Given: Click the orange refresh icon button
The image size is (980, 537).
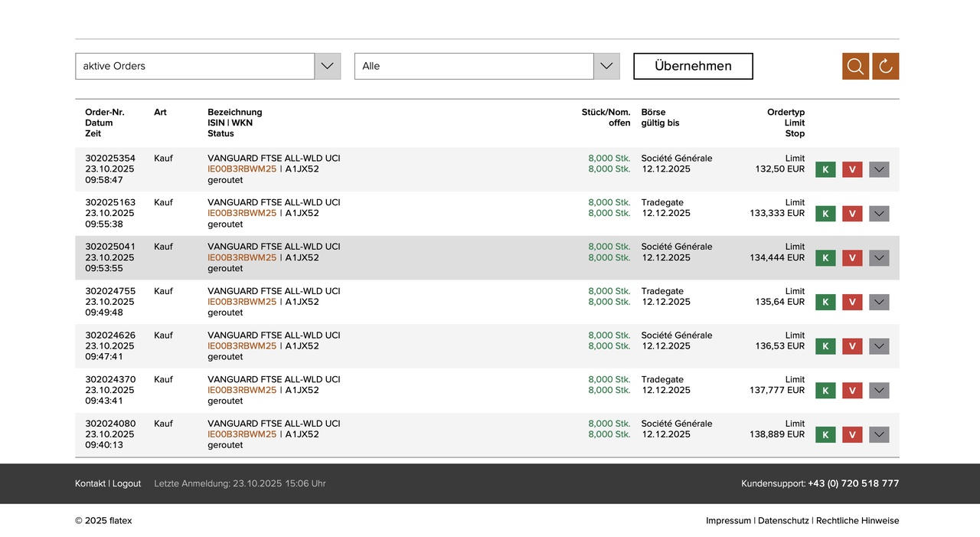Looking at the screenshot, I should coord(886,67).
